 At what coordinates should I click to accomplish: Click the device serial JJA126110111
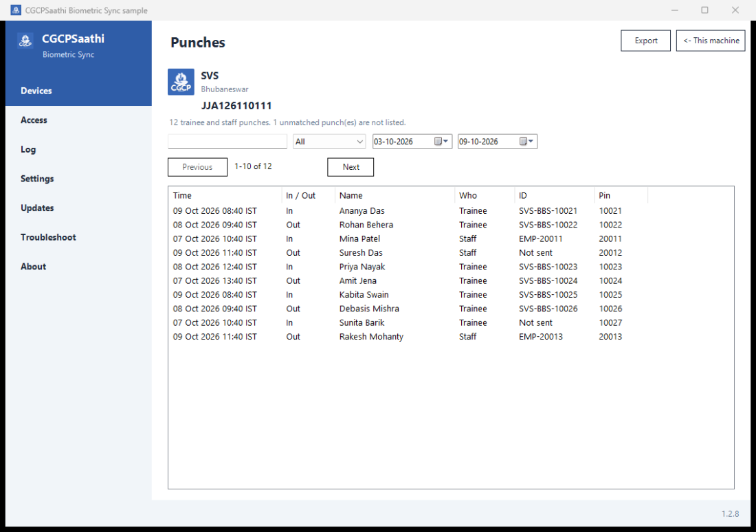(236, 106)
